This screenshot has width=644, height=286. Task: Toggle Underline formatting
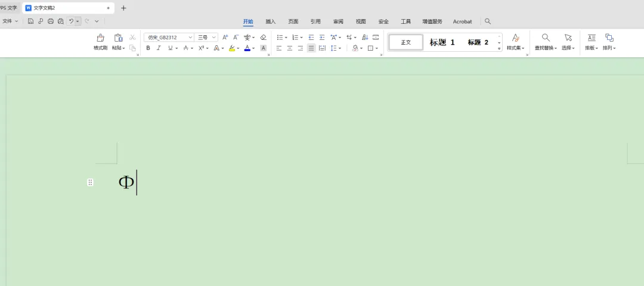coord(170,48)
